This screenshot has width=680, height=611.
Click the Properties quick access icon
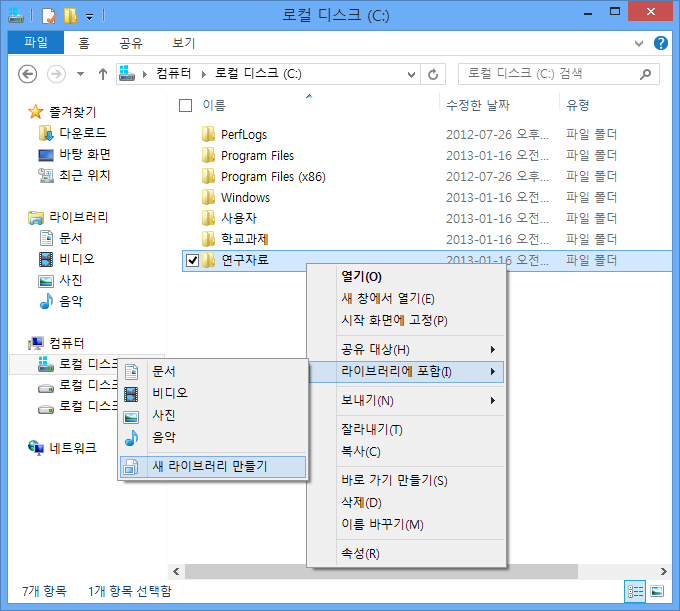(49, 16)
